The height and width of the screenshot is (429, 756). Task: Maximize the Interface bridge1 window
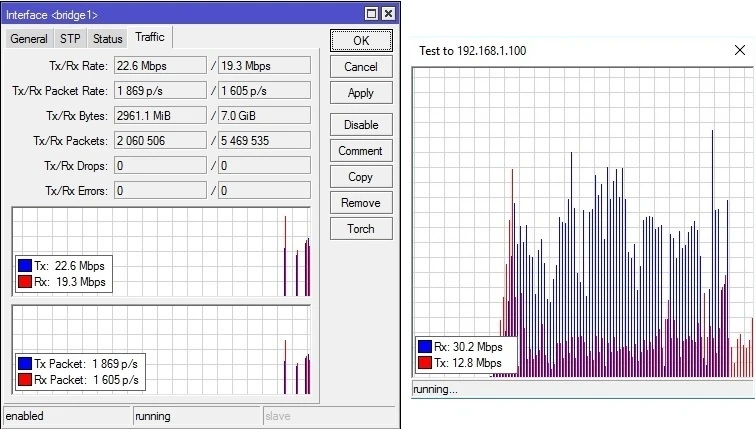[x=371, y=14]
